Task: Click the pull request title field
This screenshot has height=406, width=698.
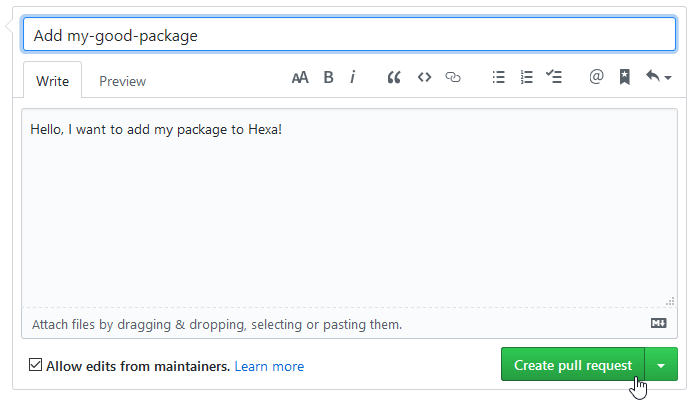Action: tap(349, 35)
